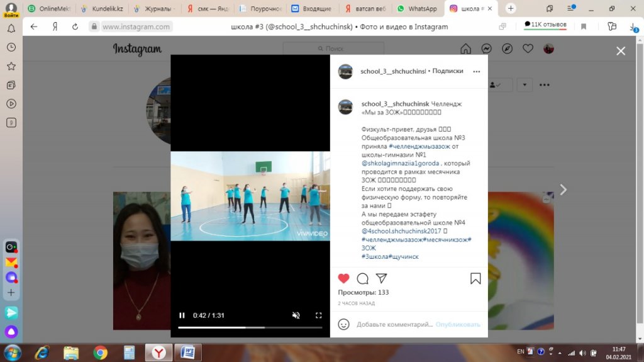The height and width of the screenshot is (362, 644).
Task: Bookmark the page in the address bar
Action: (x=584, y=26)
